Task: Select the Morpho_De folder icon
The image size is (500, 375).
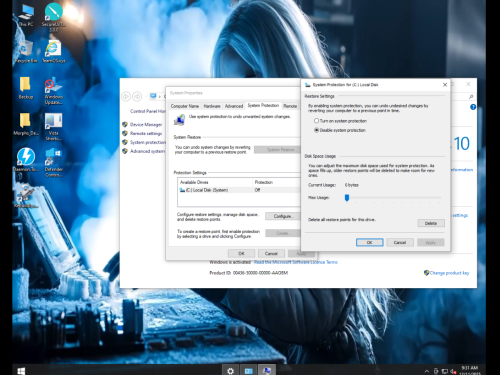Action: (x=26, y=124)
